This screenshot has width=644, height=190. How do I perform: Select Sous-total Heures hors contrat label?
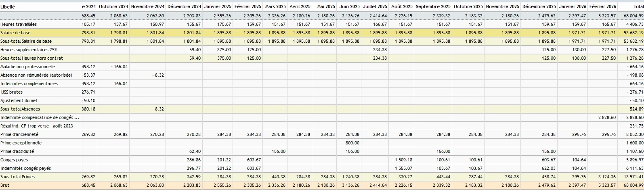[x=32, y=58]
